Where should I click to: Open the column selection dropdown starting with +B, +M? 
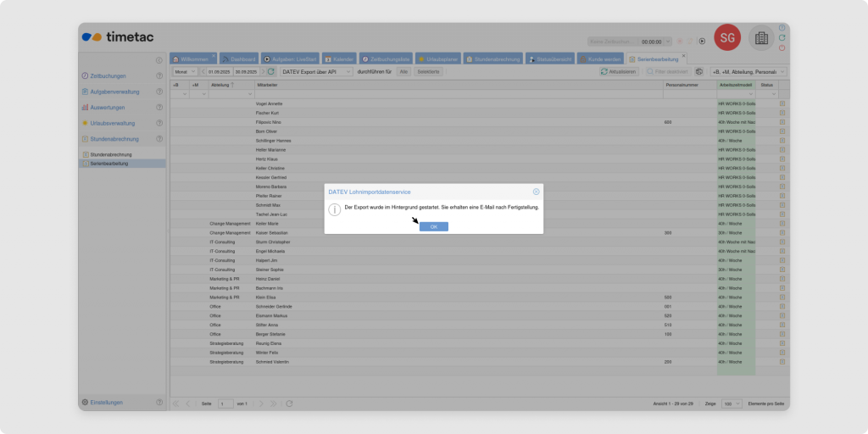click(748, 72)
